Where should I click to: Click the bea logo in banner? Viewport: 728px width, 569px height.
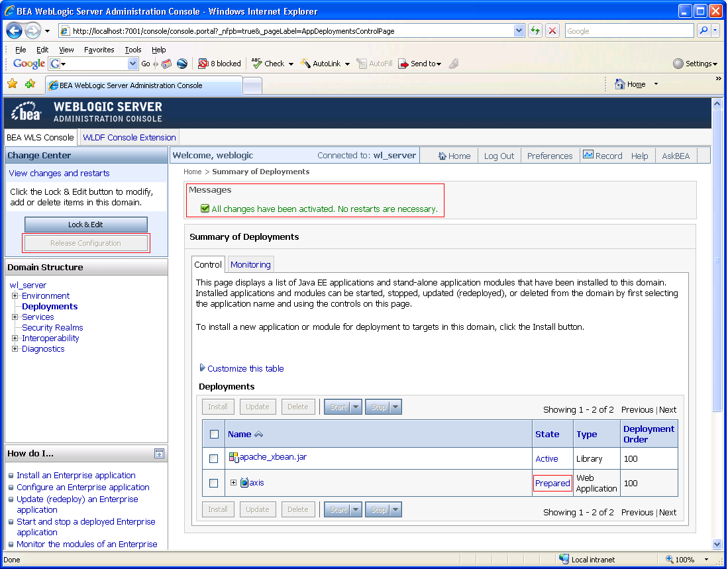[x=26, y=112]
